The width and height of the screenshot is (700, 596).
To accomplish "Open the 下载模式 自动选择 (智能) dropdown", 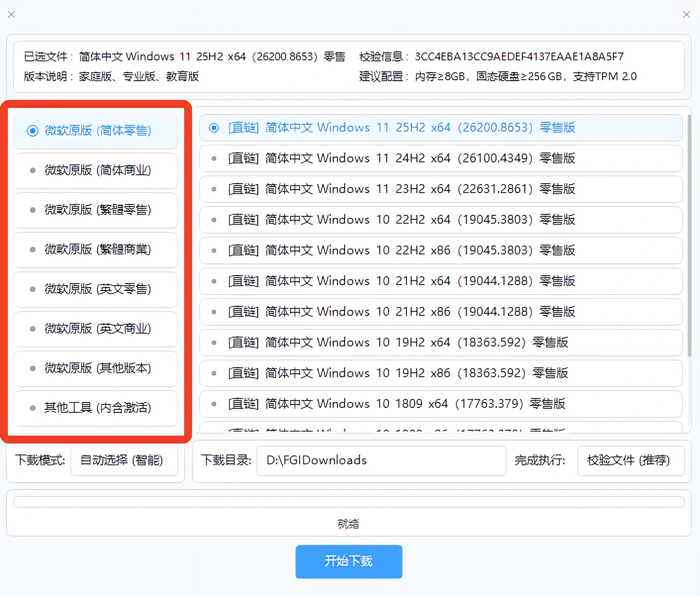I will coord(124,461).
